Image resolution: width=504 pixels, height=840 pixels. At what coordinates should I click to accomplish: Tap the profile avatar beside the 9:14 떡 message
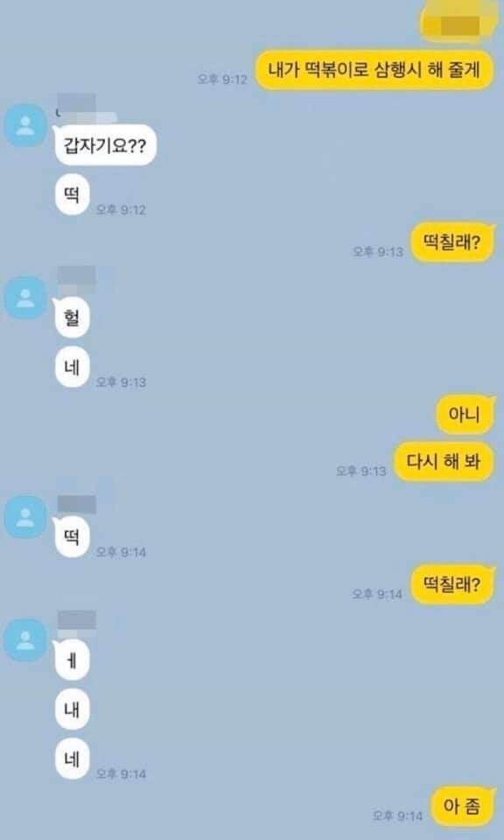pyautogui.click(x=25, y=517)
